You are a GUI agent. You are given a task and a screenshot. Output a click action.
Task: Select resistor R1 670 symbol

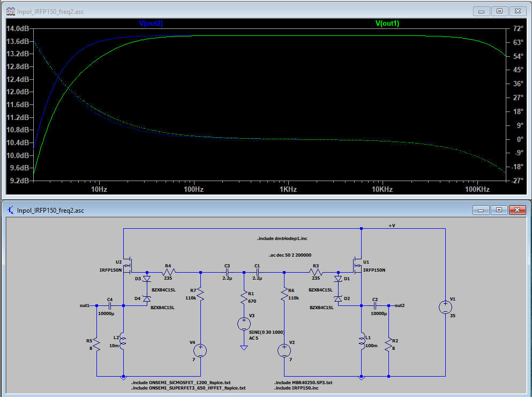point(244,297)
